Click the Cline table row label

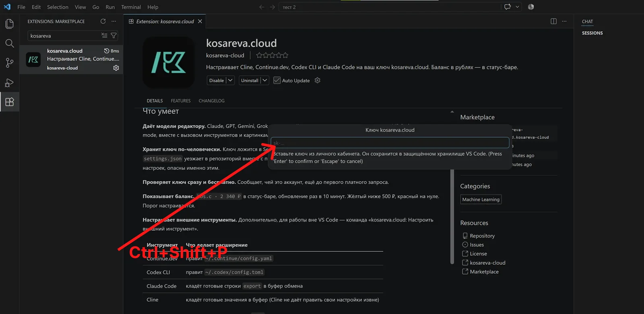[152, 300]
